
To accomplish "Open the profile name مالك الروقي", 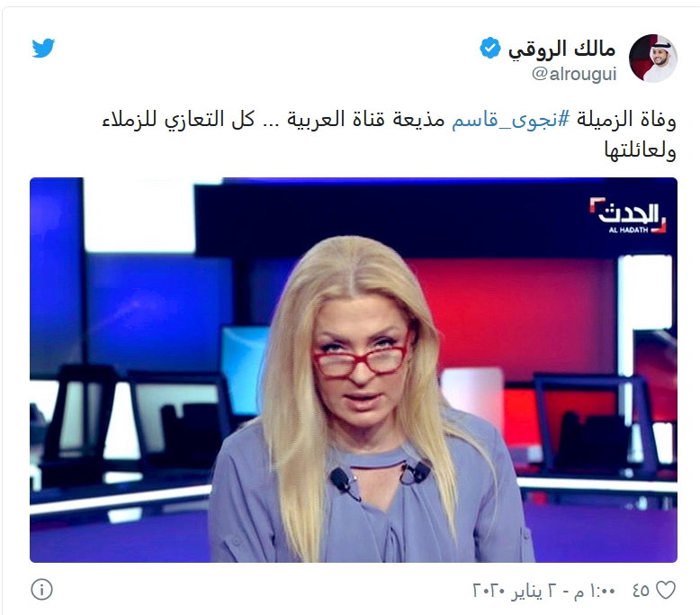I will point(562,50).
